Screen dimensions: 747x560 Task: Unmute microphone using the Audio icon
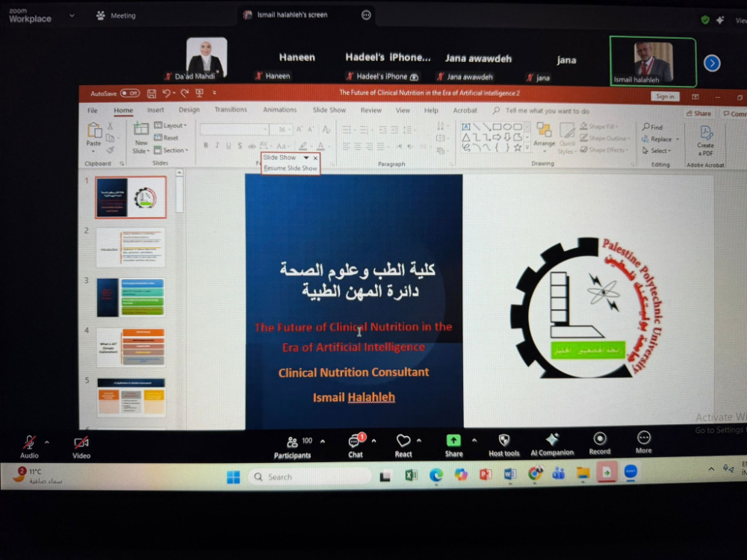pyautogui.click(x=29, y=442)
